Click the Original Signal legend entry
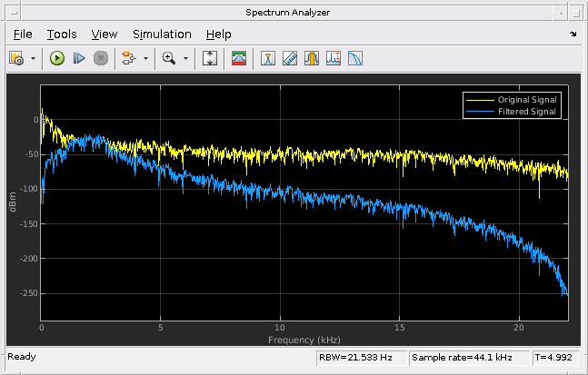This screenshot has height=375, width=588. [x=527, y=99]
